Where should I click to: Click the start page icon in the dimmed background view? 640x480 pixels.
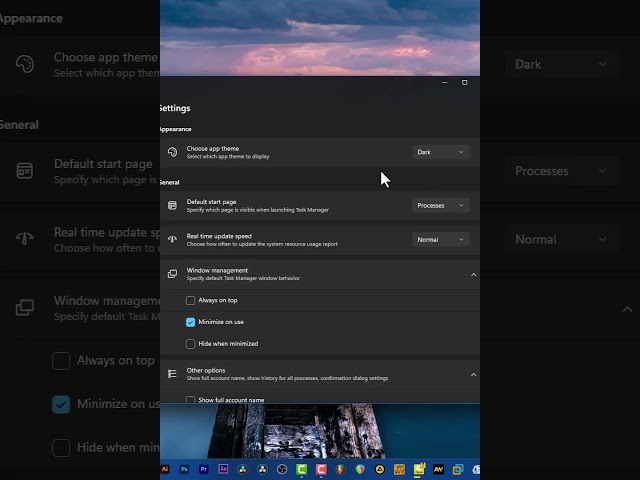[24, 171]
